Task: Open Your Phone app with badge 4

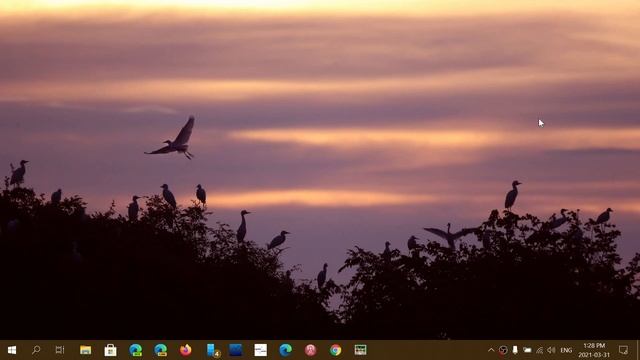Action: (x=213, y=350)
